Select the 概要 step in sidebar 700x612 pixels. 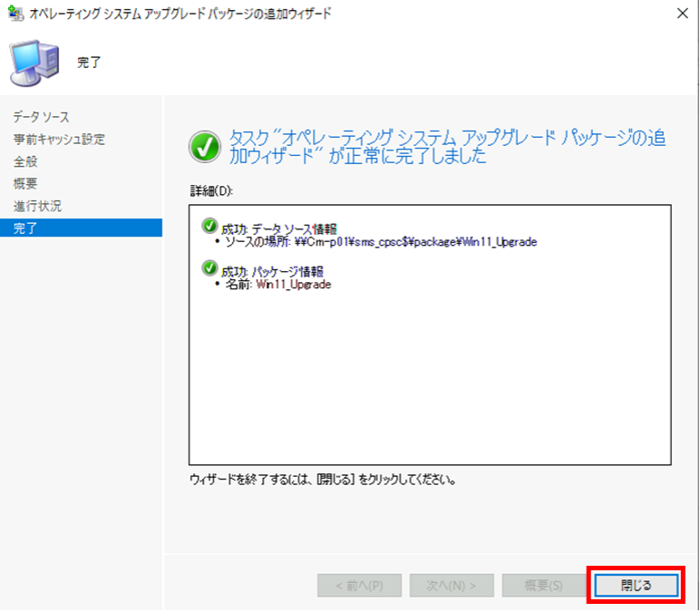click(x=25, y=183)
